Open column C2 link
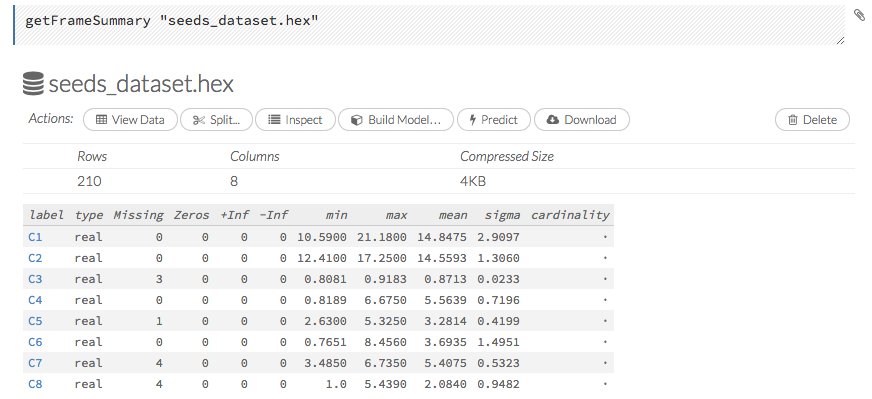This screenshot has height=399, width=872. tap(35, 258)
